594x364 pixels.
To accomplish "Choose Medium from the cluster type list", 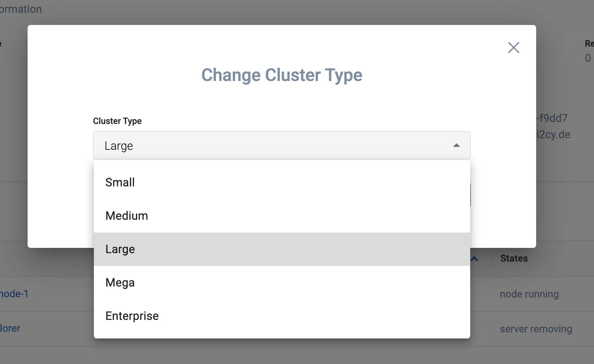I will tap(282, 216).
